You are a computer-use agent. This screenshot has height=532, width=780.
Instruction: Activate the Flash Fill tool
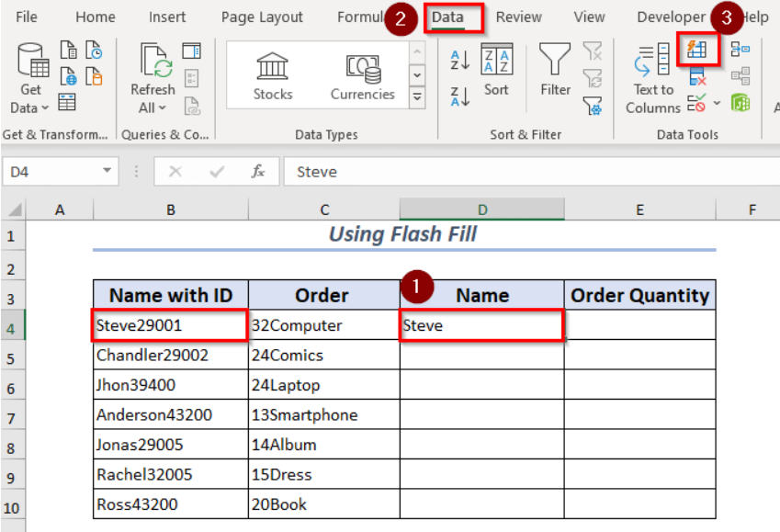click(698, 51)
